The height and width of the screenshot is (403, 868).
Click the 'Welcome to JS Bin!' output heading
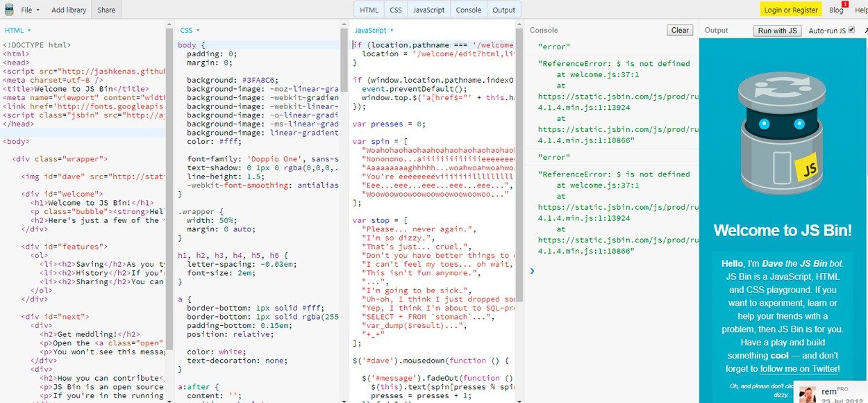tap(783, 231)
